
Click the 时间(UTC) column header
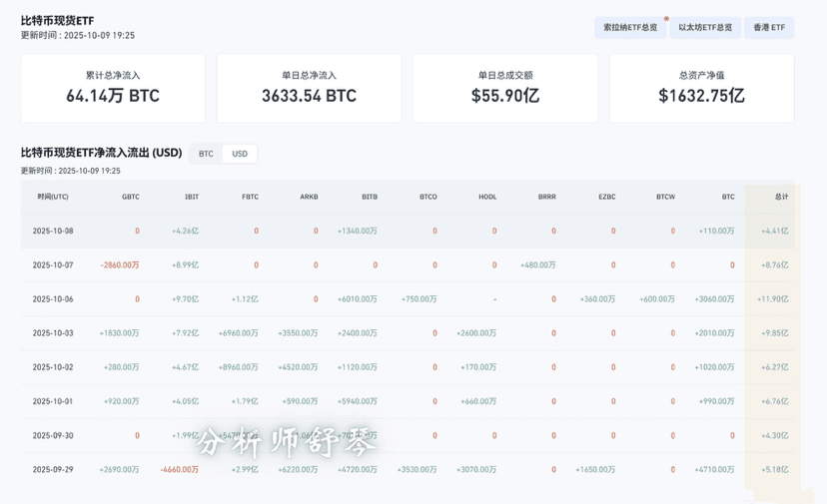(53, 197)
